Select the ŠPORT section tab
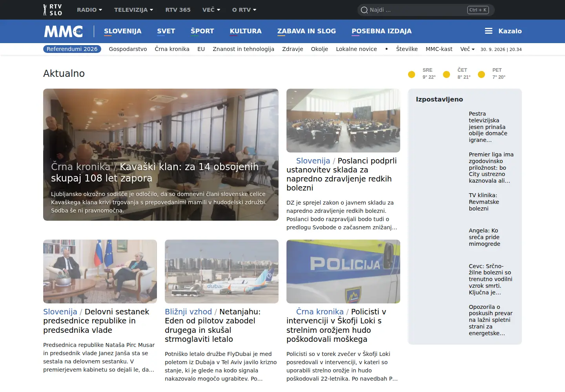 pos(202,31)
